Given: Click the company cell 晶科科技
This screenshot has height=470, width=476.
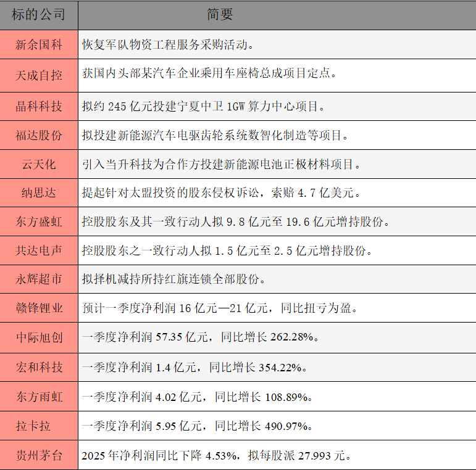Looking at the screenshot, I should click(x=39, y=107).
